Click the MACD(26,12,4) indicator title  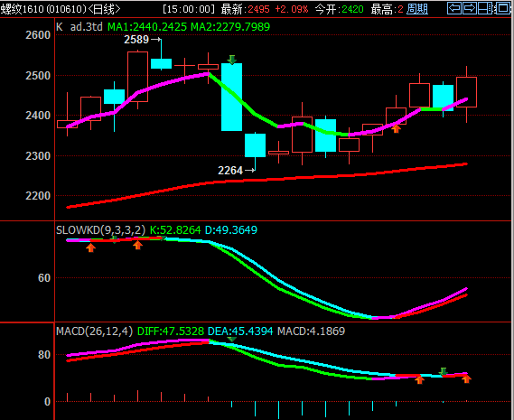pyautogui.click(x=95, y=331)
